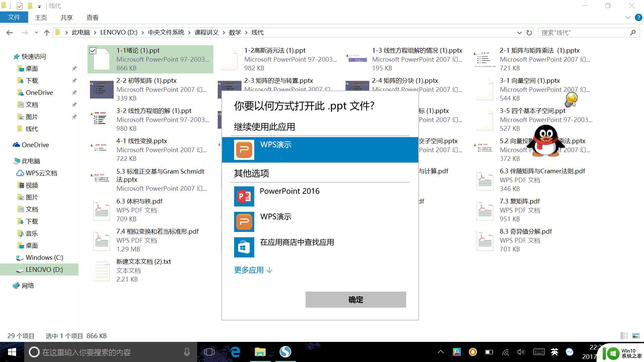The image size is (644, 362).
Task: Open the Wi-Fi network tray icon
Action: 505,352
